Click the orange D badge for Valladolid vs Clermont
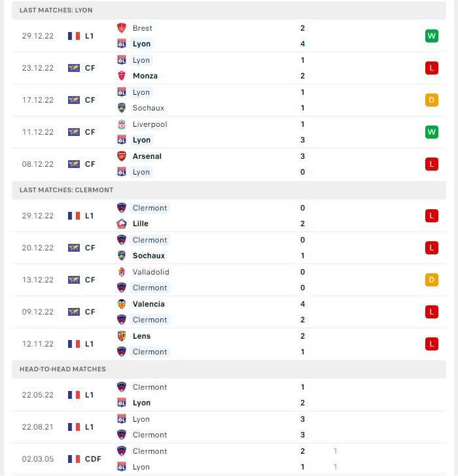The width and height of the screenshot is (458, 476). (432, 280)
